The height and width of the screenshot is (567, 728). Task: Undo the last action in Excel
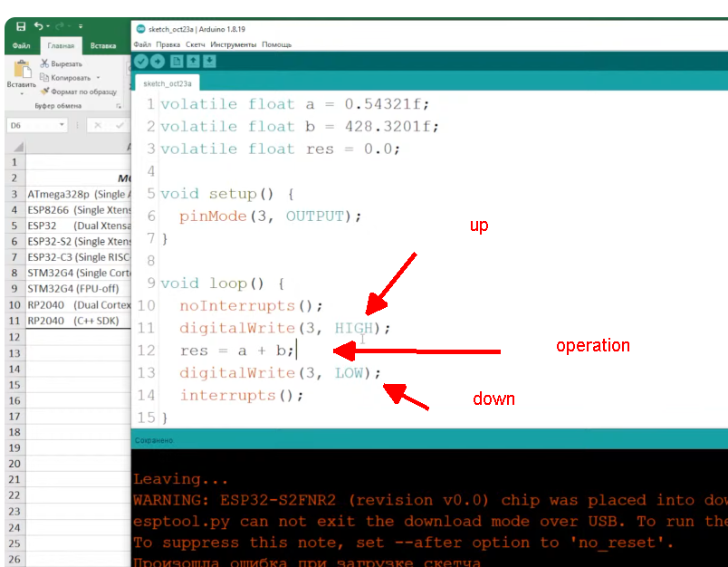39,26
